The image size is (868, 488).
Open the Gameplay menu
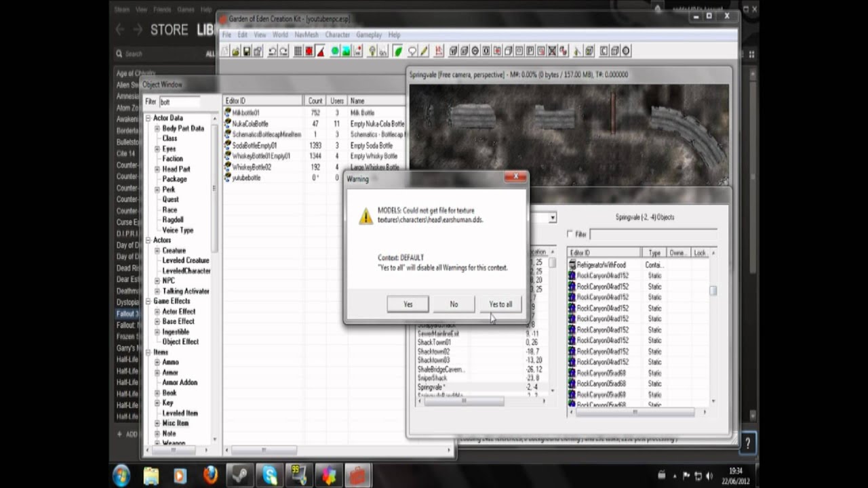(369, 35)
